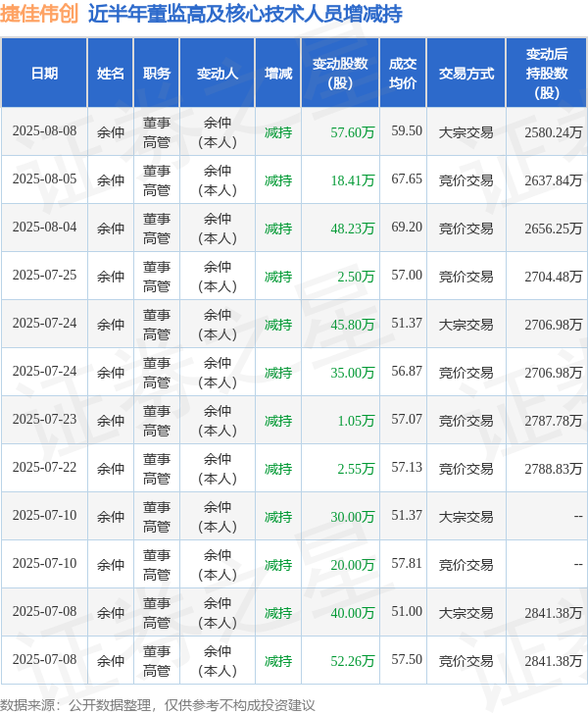Select the date cell 2025-08-08
This screenshot has height=714, width=588.
click(45, 131)
